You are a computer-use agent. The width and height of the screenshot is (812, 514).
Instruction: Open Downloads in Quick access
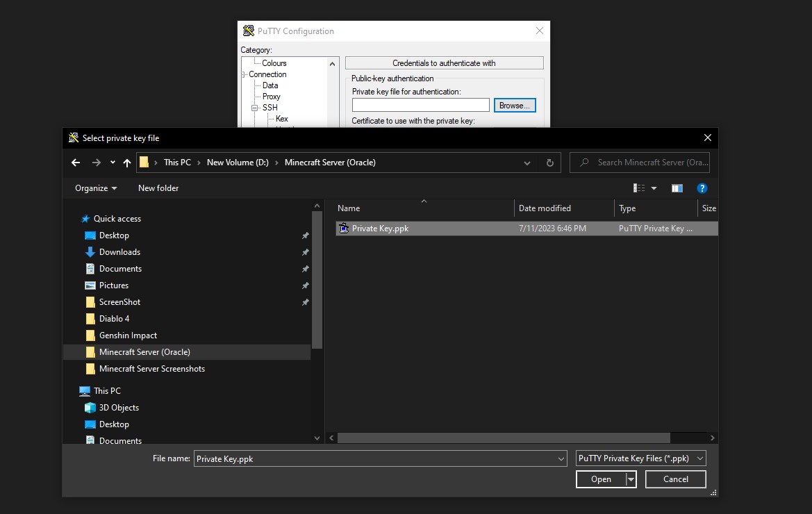coord(119,252)
